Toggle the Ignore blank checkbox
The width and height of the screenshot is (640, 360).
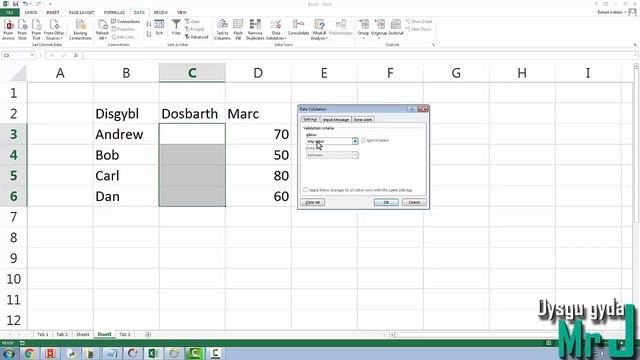pos(363,140)
